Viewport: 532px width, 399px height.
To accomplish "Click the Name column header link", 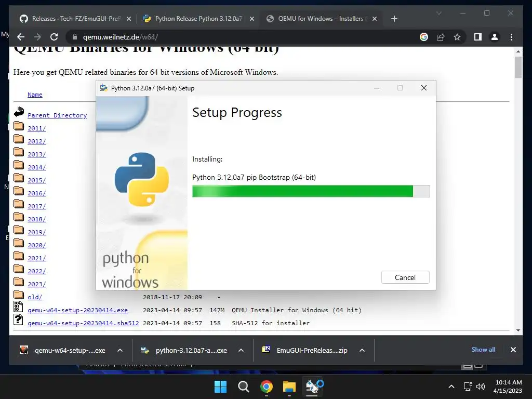I will tap(35, 95).
